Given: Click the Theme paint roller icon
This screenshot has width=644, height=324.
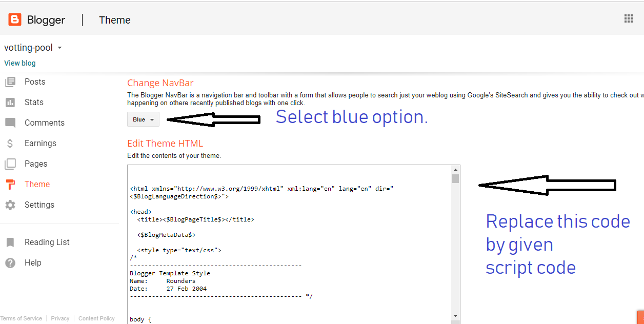Looking at the screenshot, I should (x=10, y=185).
